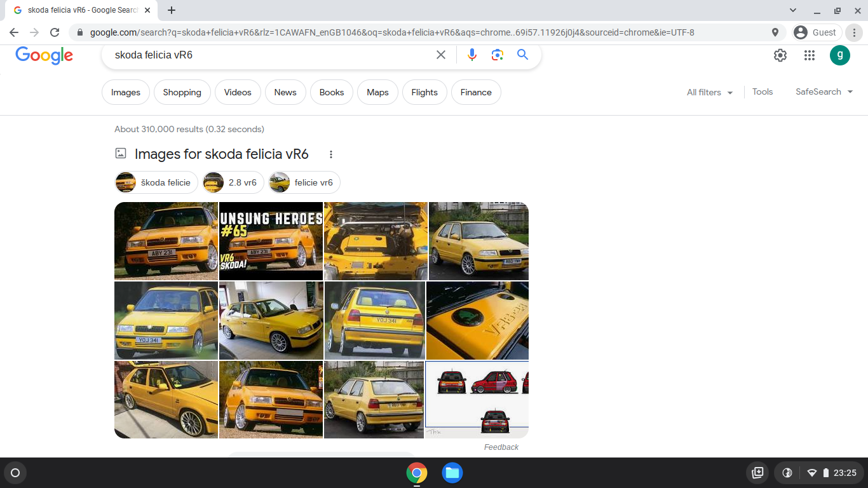Screen dimensions: 868x488
Task: Reload the current page
Action: click(x=55, y=32)
